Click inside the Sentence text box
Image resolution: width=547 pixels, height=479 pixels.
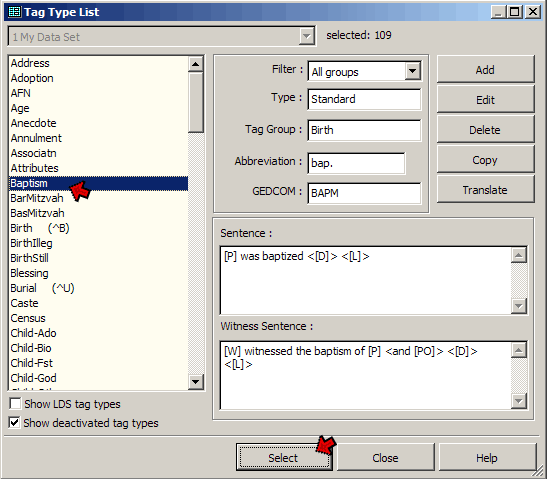tap(366, 280)
